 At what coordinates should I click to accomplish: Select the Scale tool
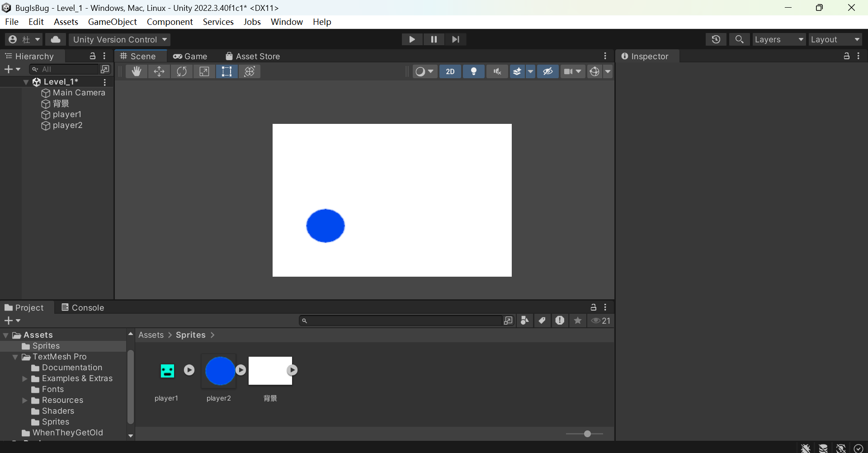pyautogui.click(x=204, y=71)
